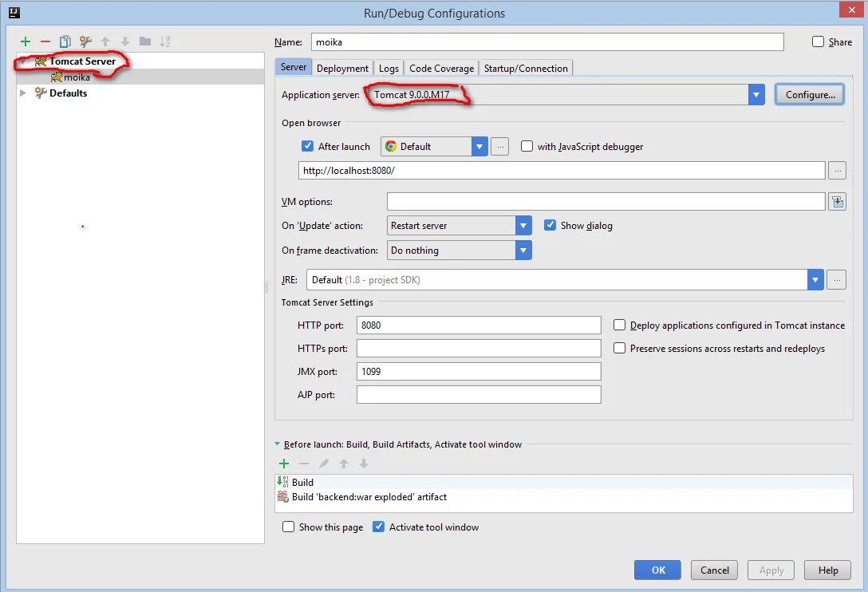The image size is (868, 592).
Task: Remove the selected configuration with the minus icon
Action: 45,41
